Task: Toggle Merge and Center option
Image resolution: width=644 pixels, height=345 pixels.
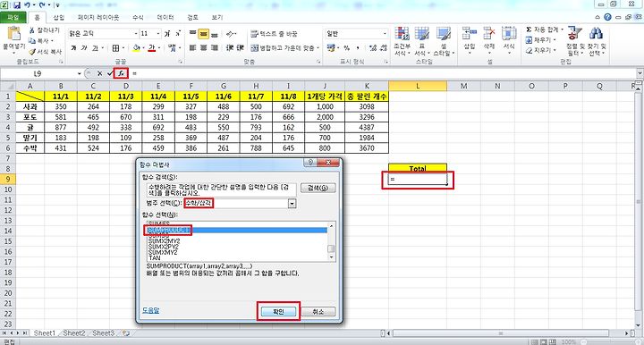Action: tap(284, 48)
